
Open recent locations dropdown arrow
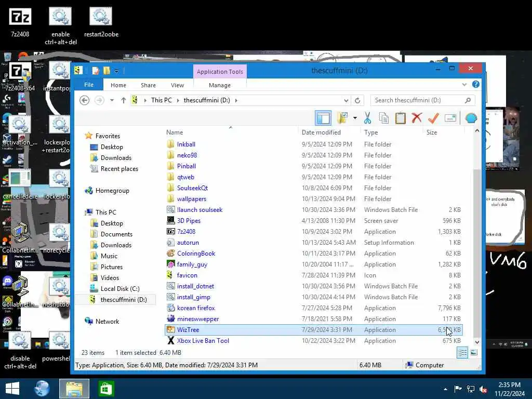112,100
